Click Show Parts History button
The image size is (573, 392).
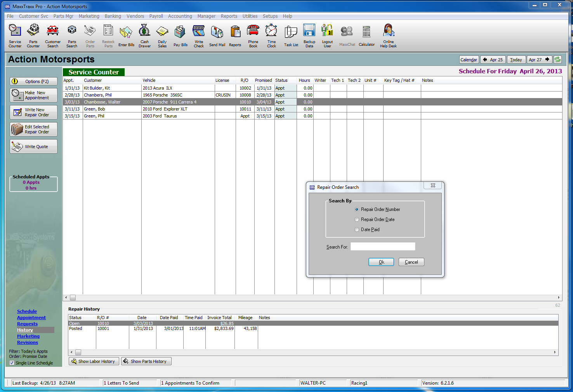tap(146, 361)
